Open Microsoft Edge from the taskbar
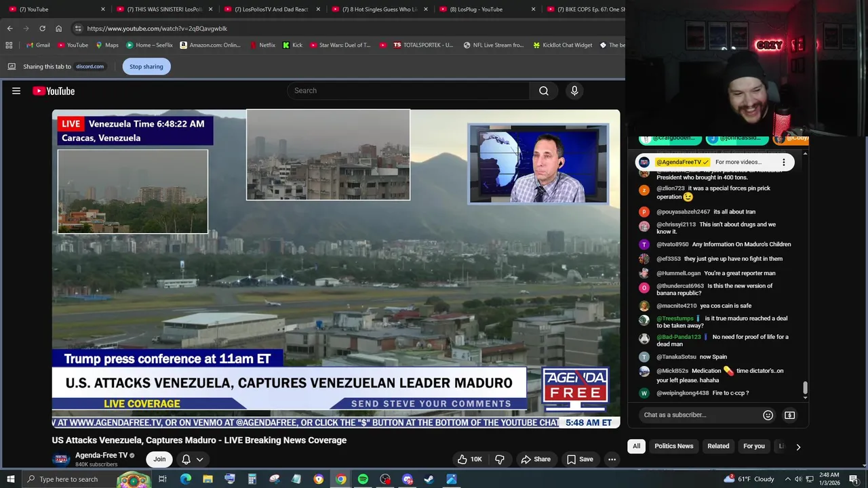Screen dimensions: 868x488 186,479
